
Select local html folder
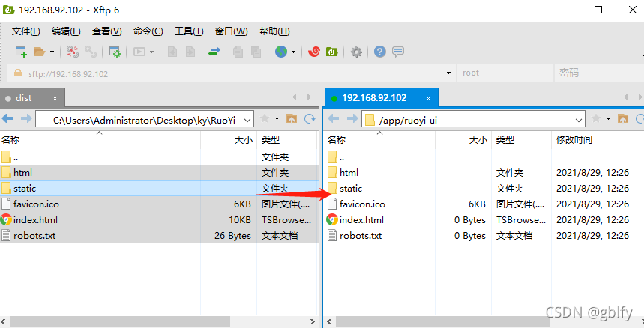pyautogui.click(x=160, y=172)
